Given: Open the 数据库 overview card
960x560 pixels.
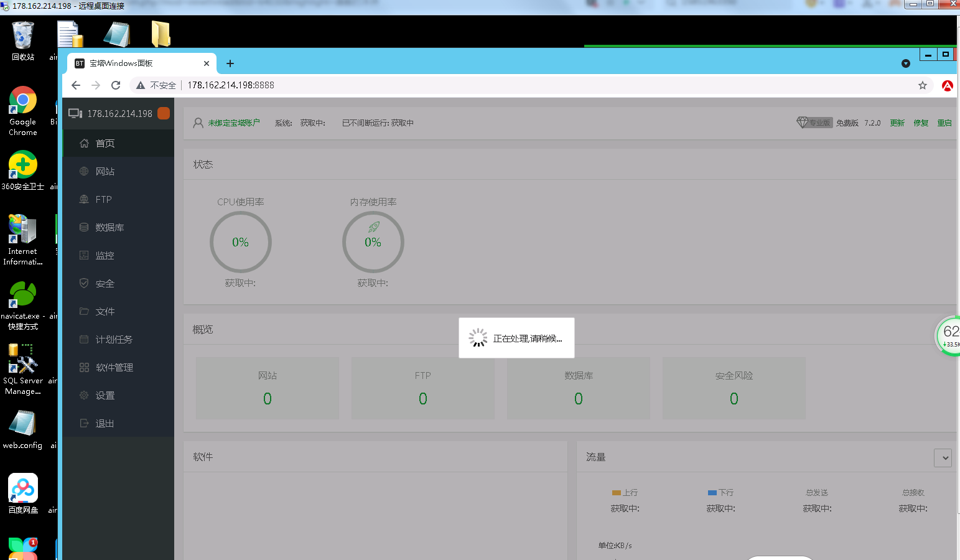Looking at the screenshot, I should pyautogui.click(x=579, y=388).
